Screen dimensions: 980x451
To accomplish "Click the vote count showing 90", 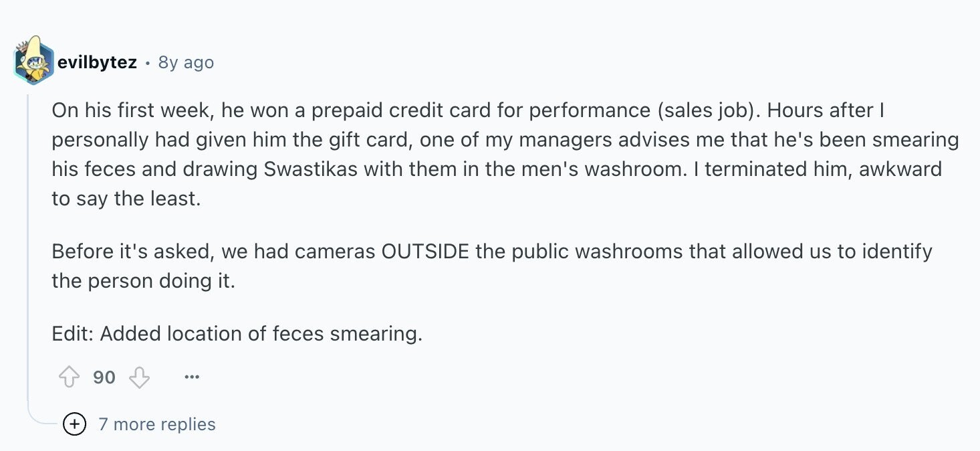I will click(104, 378).
